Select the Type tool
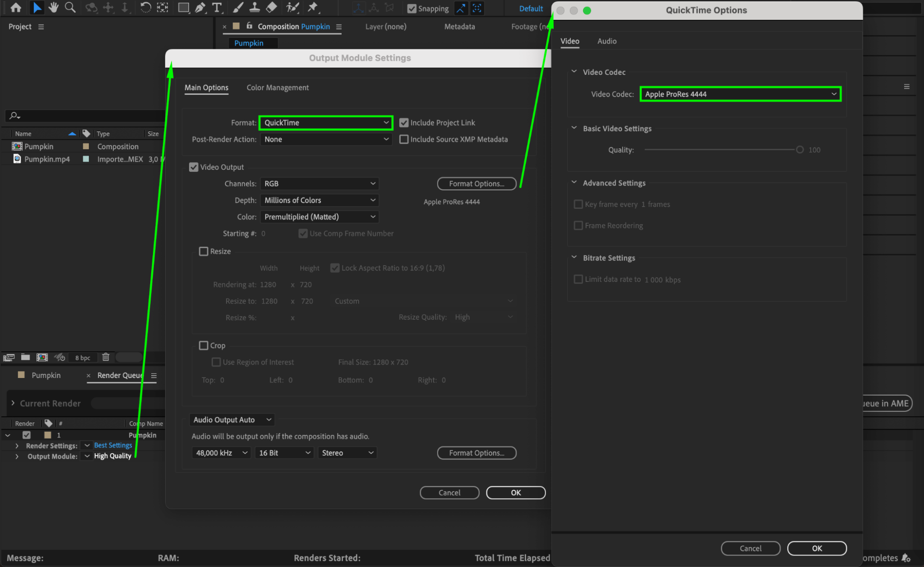This screenshot has height=567, width=924. point(217,7)
